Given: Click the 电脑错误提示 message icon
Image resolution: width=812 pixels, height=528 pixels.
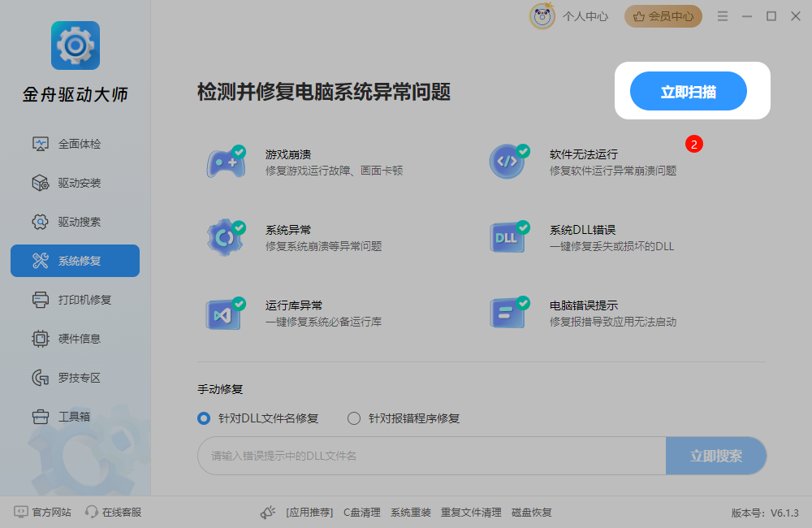Looking at the screenshot, I should click(x=509, y=313).
